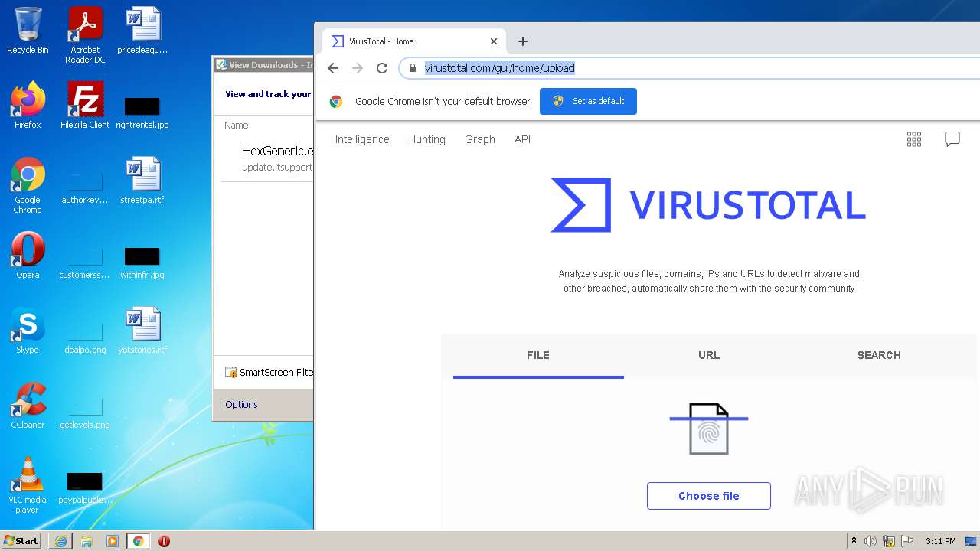Select the rightrental.jpg file icon
This screenshot has height=551, width=980.
[x=142, y=112]
